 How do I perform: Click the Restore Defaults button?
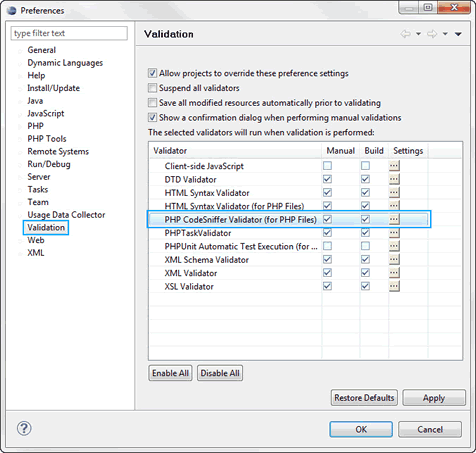364,398
